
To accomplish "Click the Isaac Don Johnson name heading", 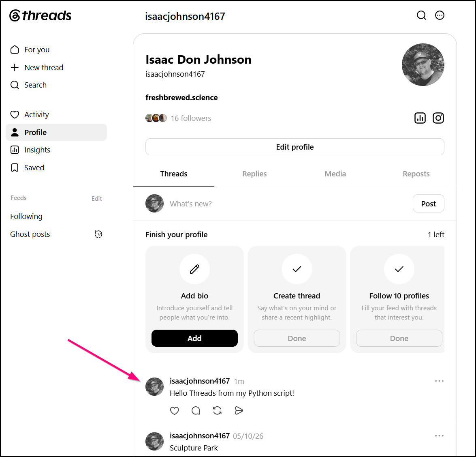I will (199, 60).
